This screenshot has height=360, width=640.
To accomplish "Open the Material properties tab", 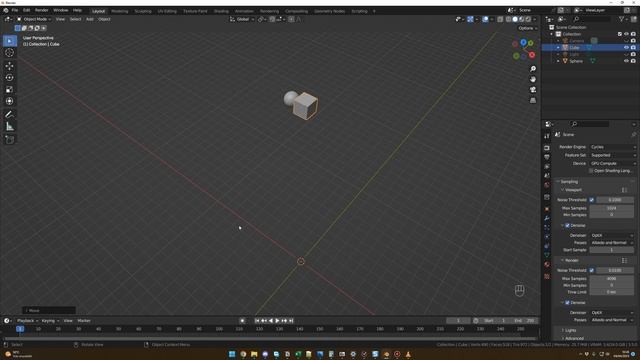I will (547, 264).
